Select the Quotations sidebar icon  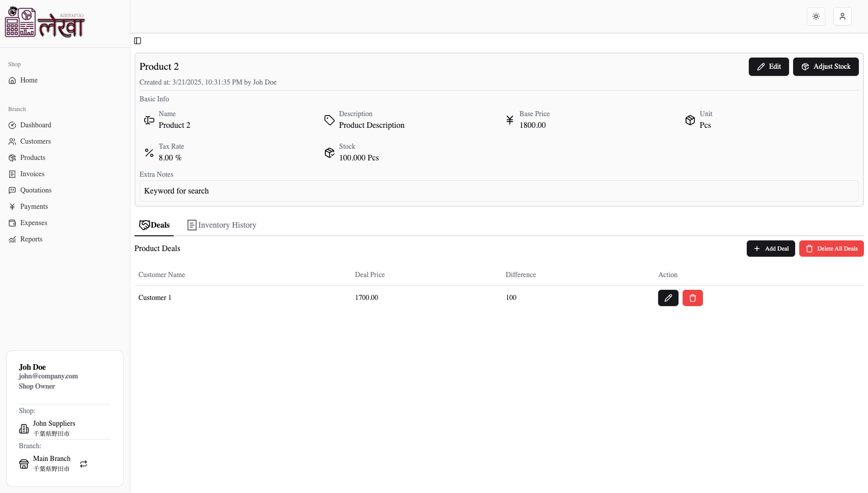(12, 190)
